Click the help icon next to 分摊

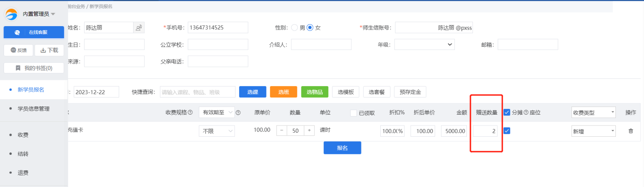click(526, 113)
